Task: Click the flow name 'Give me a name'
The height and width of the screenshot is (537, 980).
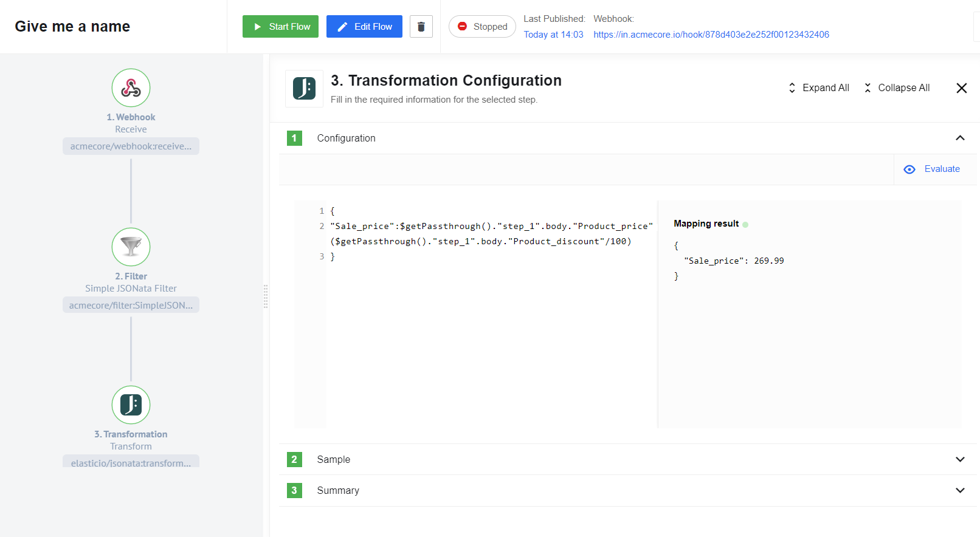Action: click(x=72, y=26)
